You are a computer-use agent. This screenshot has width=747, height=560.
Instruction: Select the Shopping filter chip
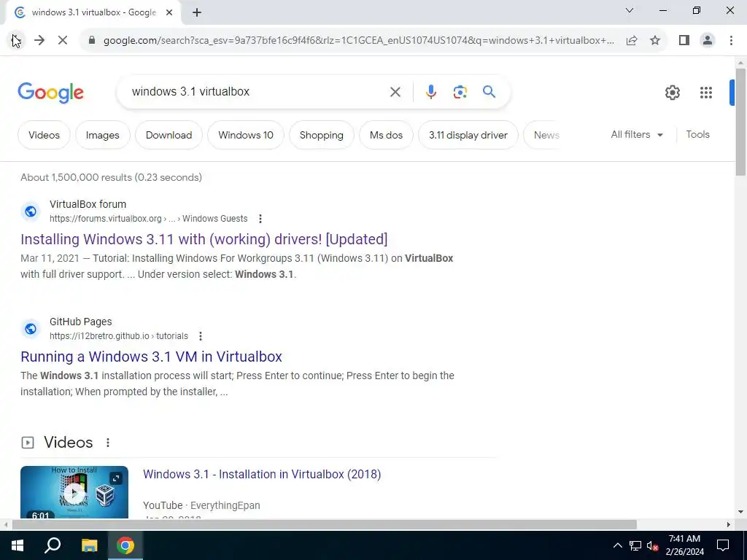tap(322, 135)
